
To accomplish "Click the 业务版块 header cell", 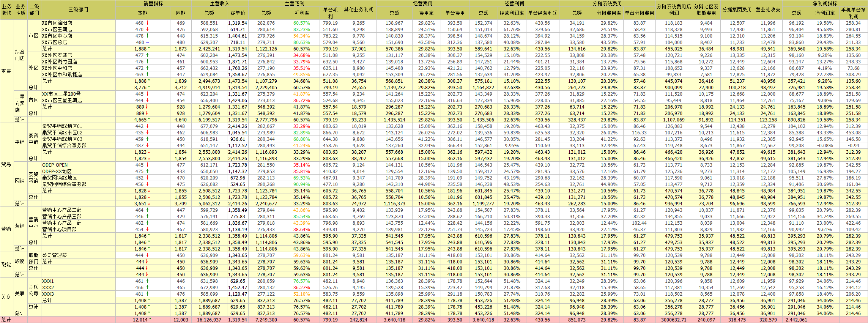I will [x=7, y=9].
